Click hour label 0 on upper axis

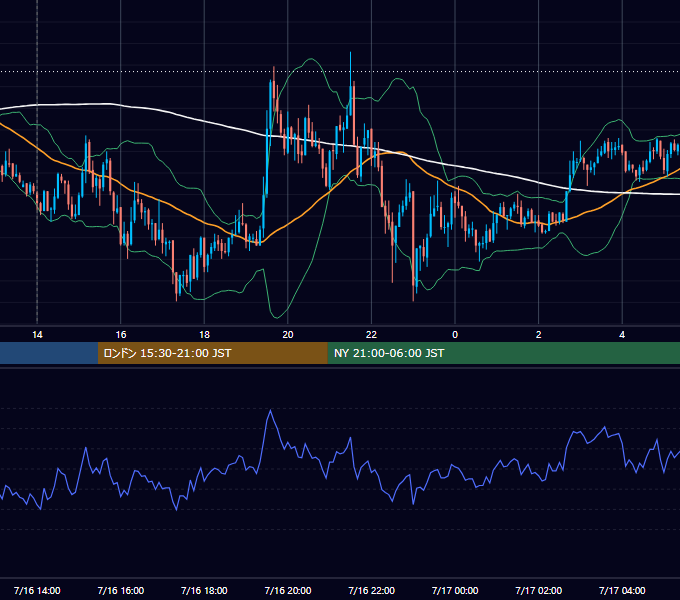(455, 335)
